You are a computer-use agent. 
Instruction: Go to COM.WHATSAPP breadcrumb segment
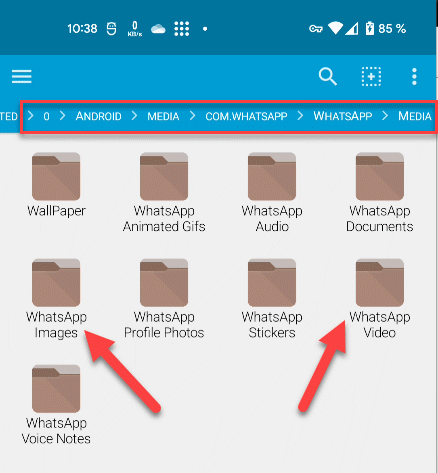tap(246, 116)
